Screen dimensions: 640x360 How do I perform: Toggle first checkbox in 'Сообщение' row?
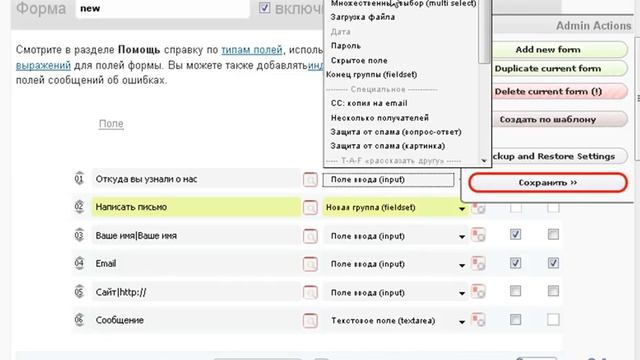click(516, 320)
